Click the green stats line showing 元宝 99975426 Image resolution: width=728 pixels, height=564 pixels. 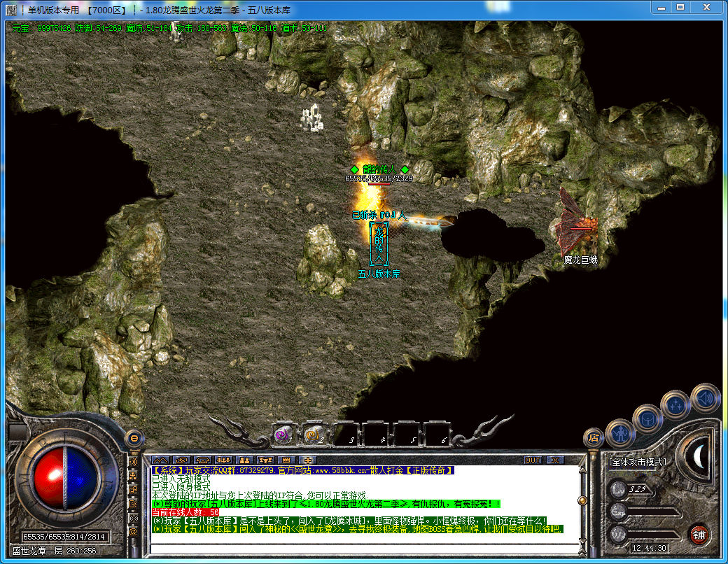click(x=169, y=28)
